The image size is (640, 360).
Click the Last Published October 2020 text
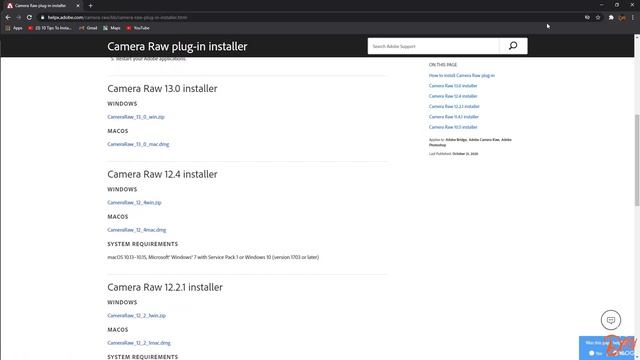453,154
